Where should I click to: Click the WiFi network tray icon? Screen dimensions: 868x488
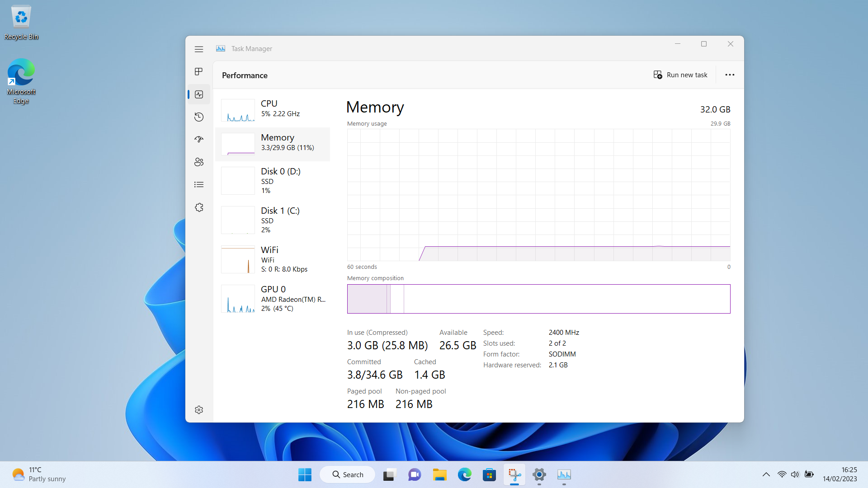(782, 474)
